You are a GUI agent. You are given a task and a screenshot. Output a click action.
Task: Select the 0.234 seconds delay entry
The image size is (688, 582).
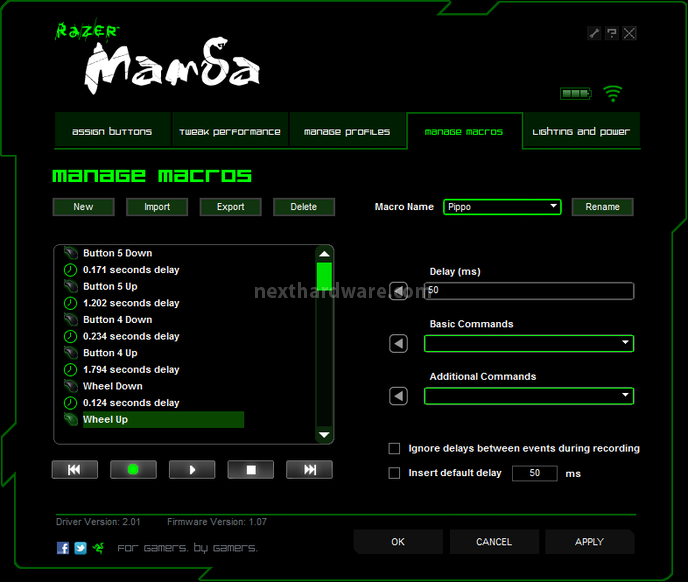(x=131, y=336)
